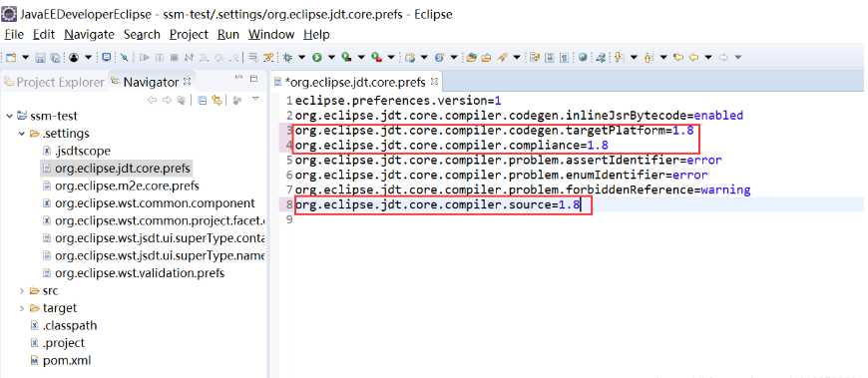Click the compiler.compliance=1.8 line
The width and height of the screenshot is (868, 378).
tap(452, 146)
